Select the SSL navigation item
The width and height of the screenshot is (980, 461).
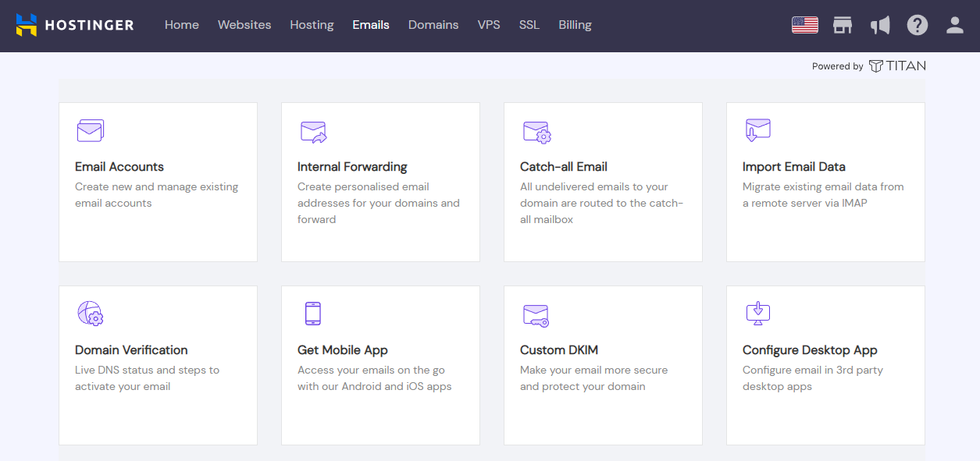point(529,25)
